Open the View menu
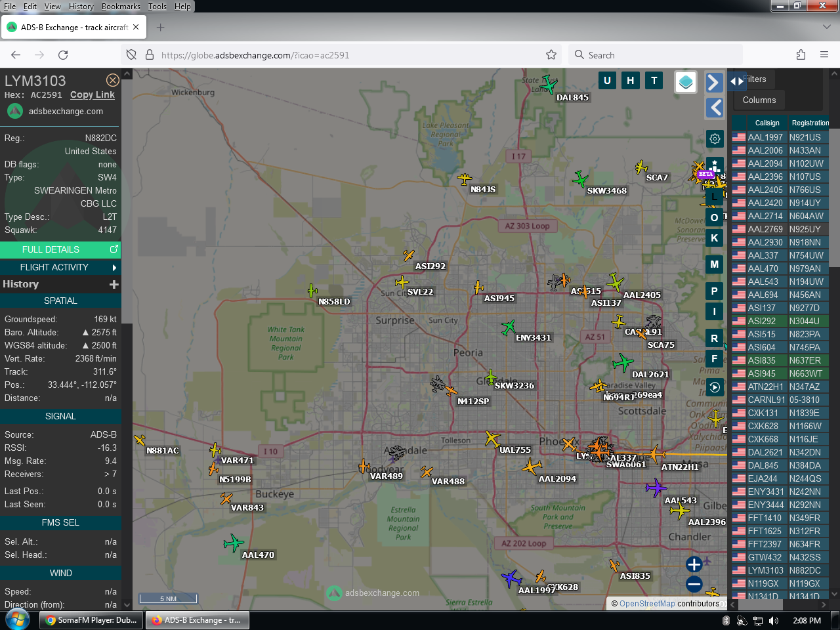The height and width of the screenshot is (630, 840). tap(52, 7)
